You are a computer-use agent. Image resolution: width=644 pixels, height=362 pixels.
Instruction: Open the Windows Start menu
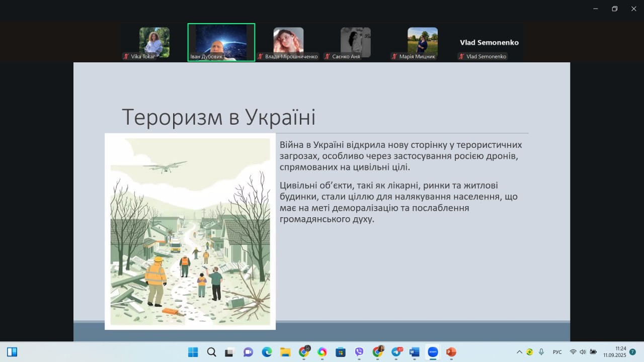click(193, 352)
